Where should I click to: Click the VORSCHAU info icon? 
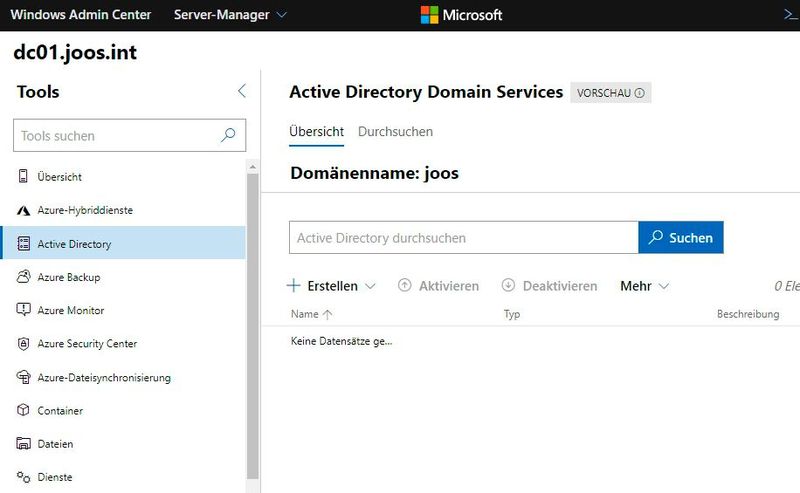click(x=639, y=93)
